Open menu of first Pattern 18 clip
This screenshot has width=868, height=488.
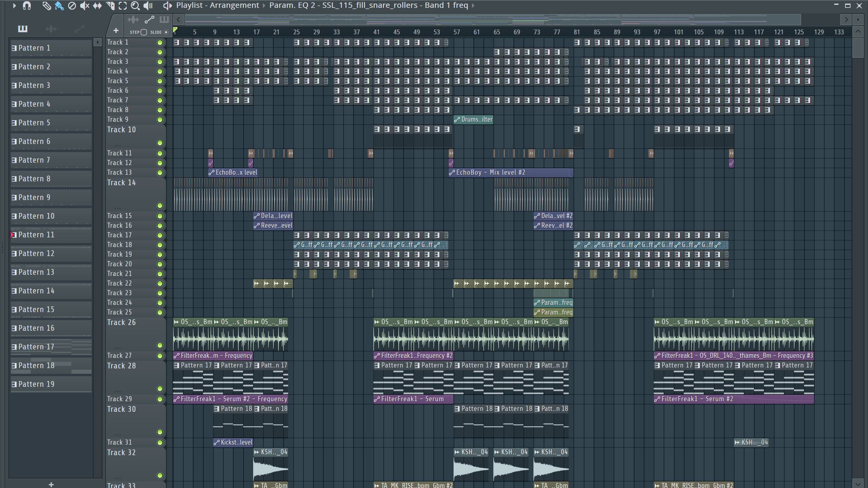[x=217, y=409]
